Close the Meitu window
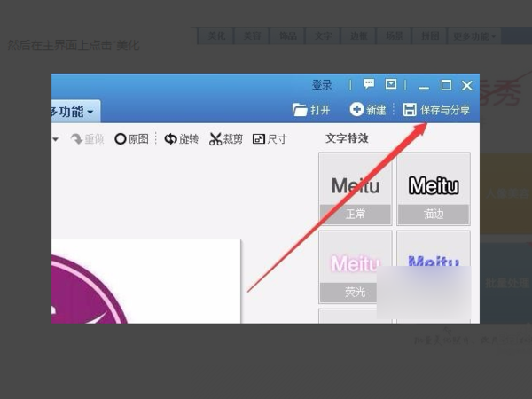 [x=467, y=85]
